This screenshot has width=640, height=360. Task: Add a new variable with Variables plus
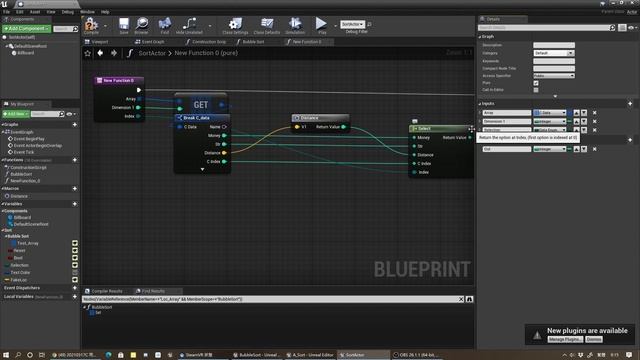click(75, 204)
